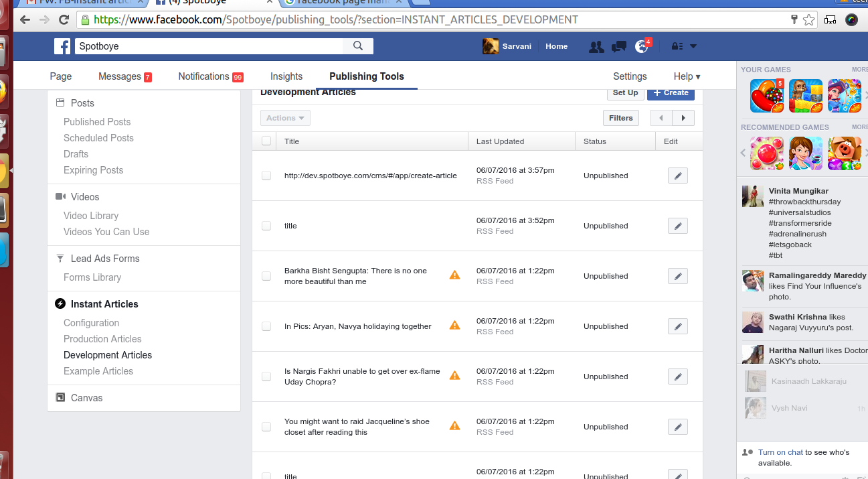Open the Settings tab

pos(630,76)
